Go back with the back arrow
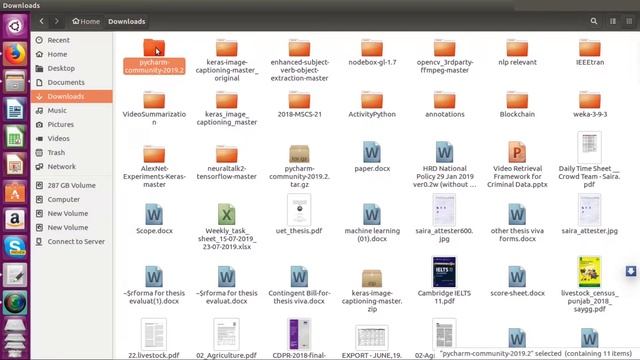The image size is (640, 360). pos(42,21)
